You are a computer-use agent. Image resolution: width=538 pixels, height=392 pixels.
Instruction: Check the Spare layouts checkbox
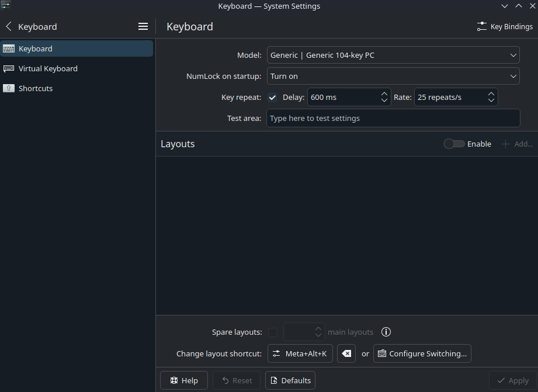click(x=273, y=332)
